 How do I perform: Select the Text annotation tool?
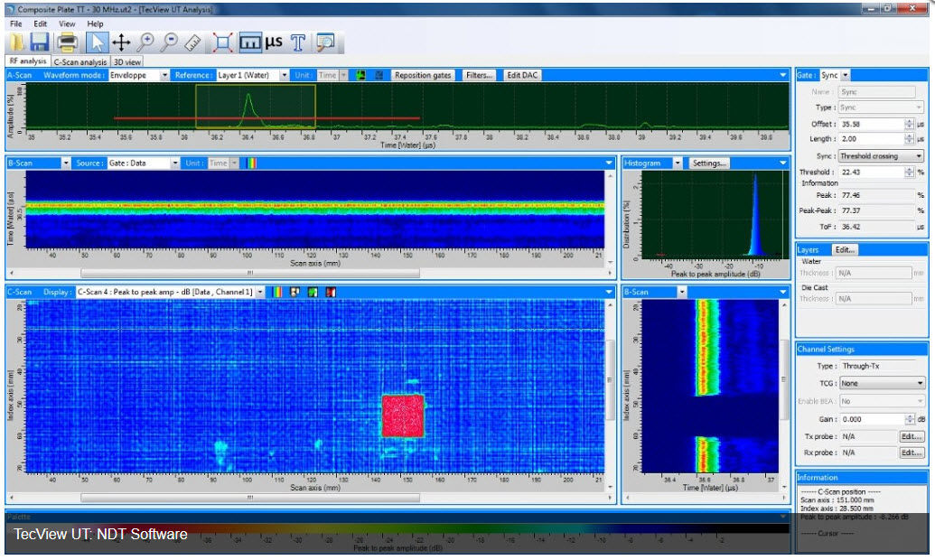click(299, 40)
